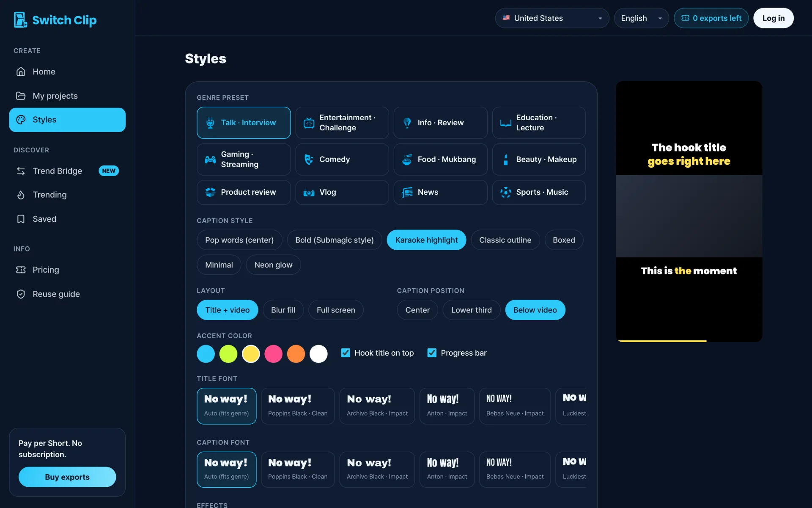Screen dimensions: 812x508
Task: Select Info · Review genre preset
Action: coord(440,123)
